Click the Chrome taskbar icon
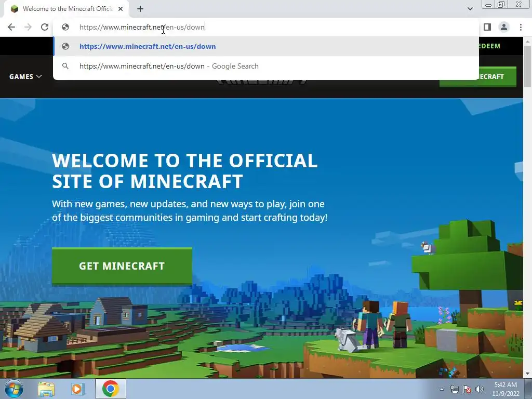The width and height of the screenshot is (532, 399). pos(110,389)
